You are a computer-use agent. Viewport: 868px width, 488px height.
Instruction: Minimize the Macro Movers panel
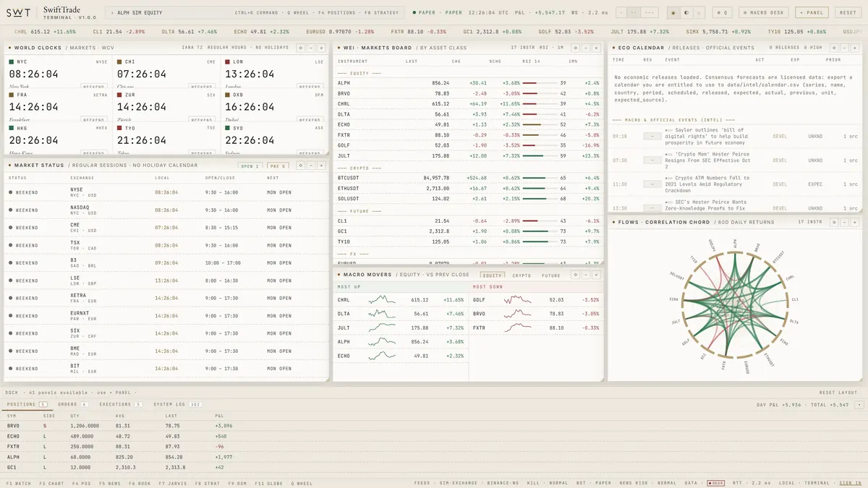(x=585, y=275)
